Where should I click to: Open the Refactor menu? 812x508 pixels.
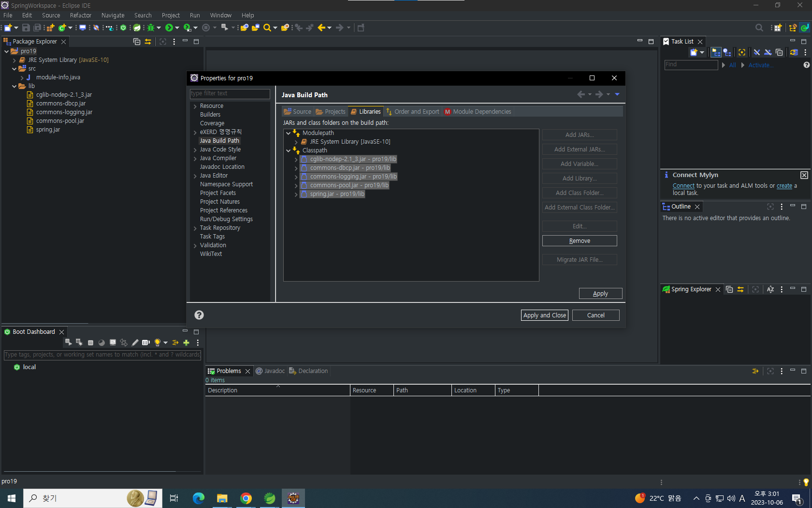(81, 15)
